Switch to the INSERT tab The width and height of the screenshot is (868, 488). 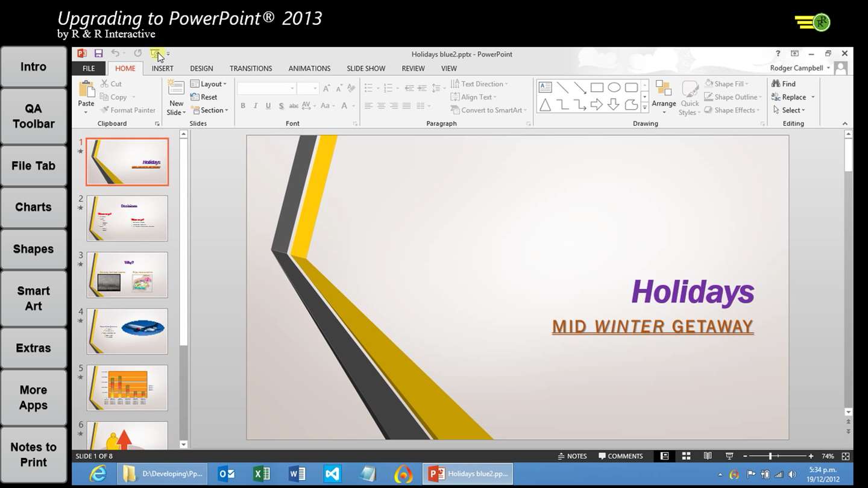162,69
